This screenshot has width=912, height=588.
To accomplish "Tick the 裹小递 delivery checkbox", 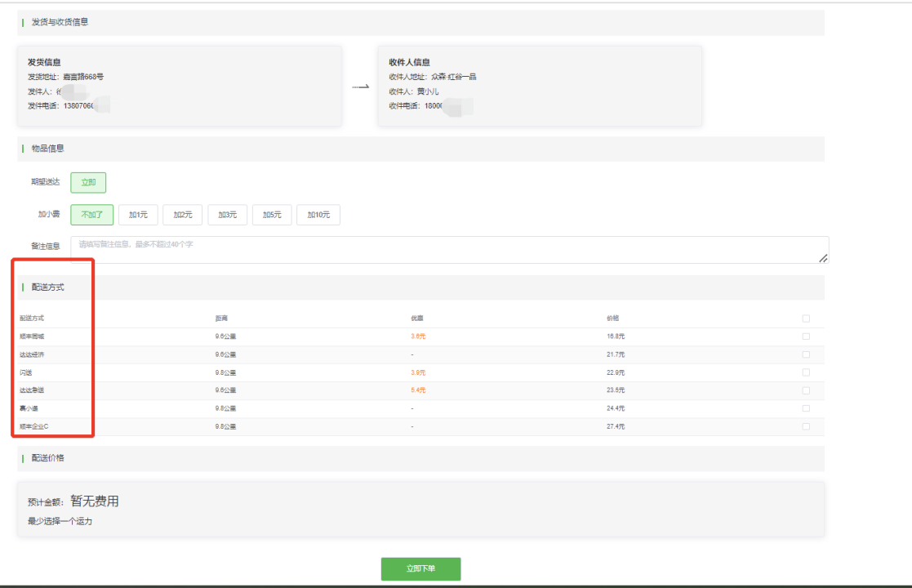I will coord(806,408).
